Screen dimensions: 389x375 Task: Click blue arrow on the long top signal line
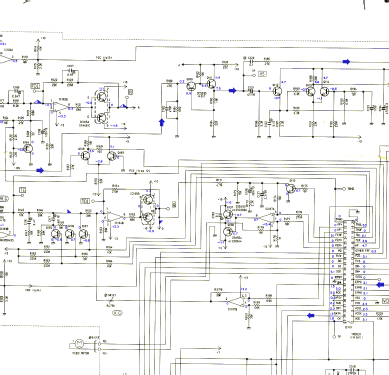[x=347, y=62]
